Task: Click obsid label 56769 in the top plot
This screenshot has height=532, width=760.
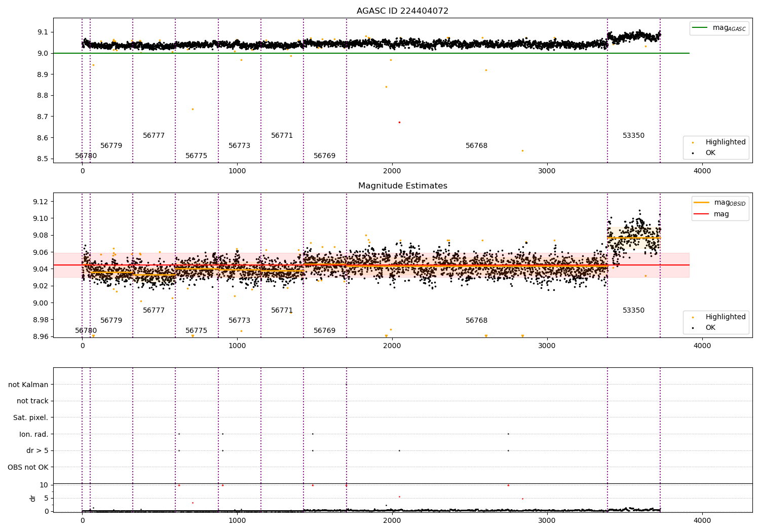Action: click(325, 156)
